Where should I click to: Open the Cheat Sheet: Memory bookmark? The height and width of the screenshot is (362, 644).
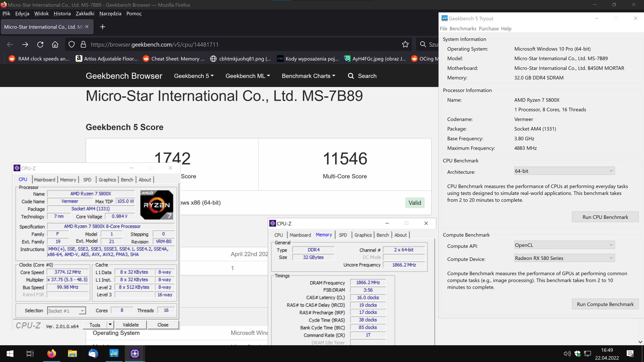point(174,59)
